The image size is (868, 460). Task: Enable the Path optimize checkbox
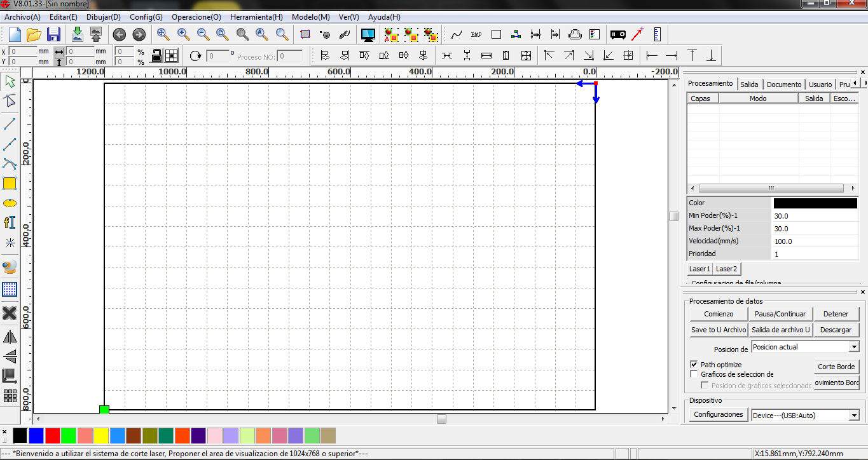(x=694, y=364)
